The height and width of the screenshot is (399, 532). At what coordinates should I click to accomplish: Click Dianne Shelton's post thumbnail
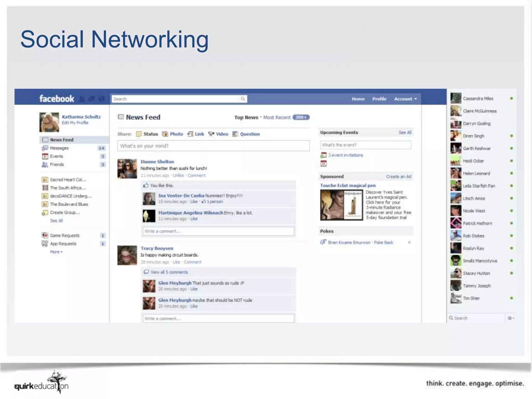(127, 169)
